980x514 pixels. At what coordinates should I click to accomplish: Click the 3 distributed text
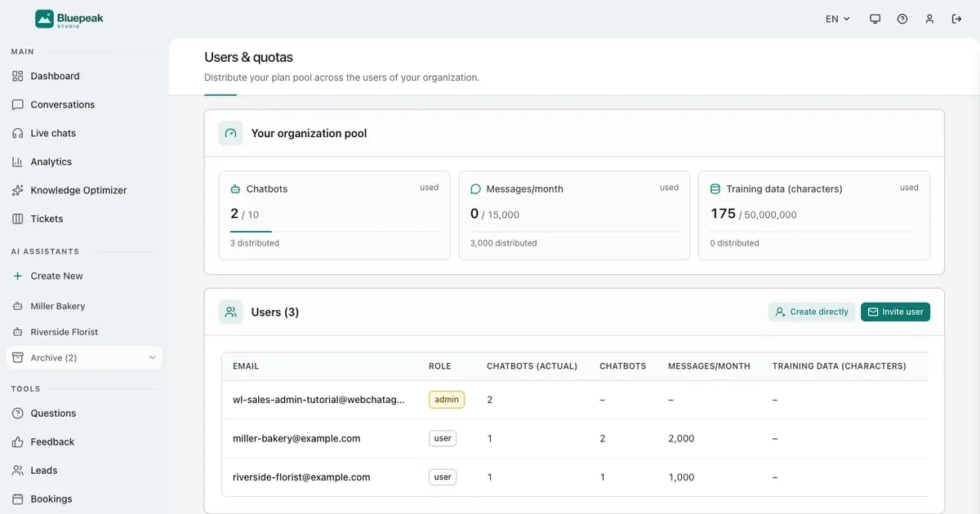click(x=255, y=243)
